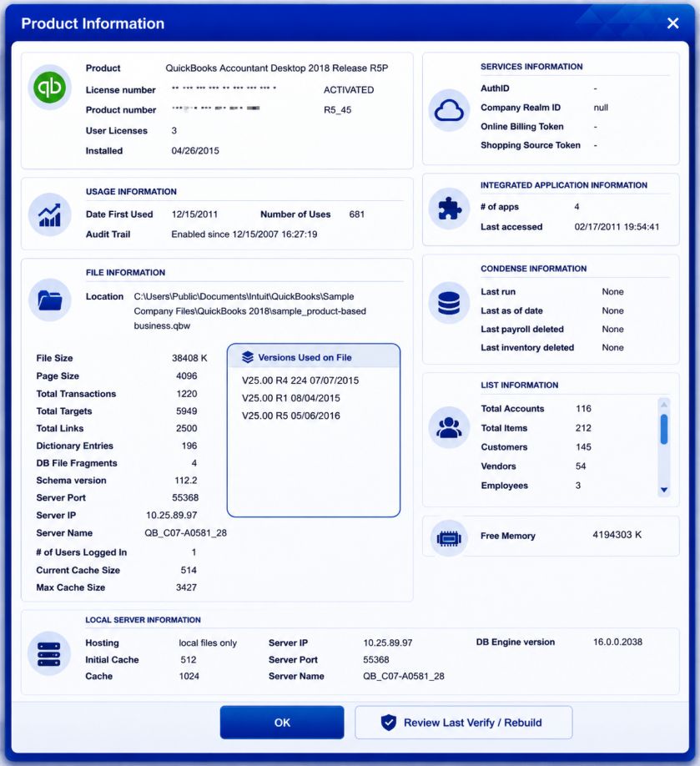Click File Information Server Port 55368
This screenshot has width=700, height=766.
pos(185,498)
